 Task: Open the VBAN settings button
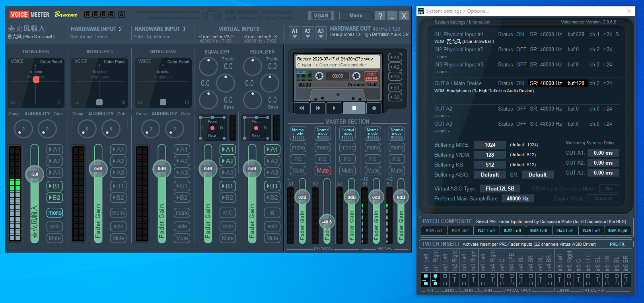(x=321, y=16)
